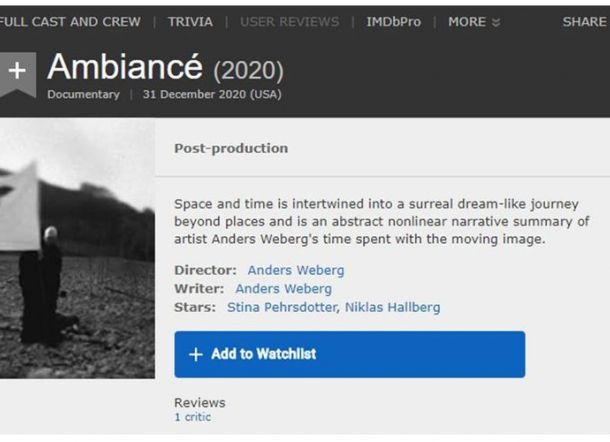This screenshot has height=442, width=610.
Task: Click the SHARE option
Action: 584,21
